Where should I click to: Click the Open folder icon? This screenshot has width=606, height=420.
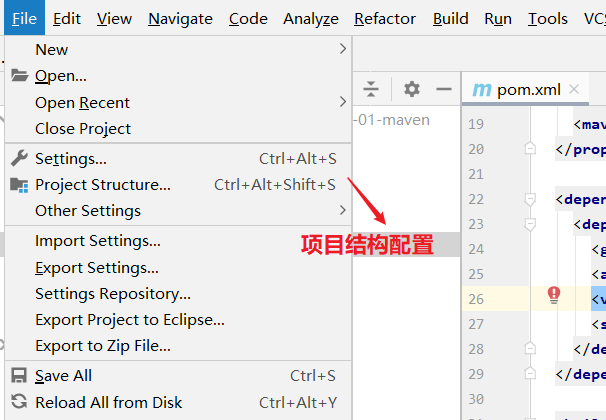(19, 75)
